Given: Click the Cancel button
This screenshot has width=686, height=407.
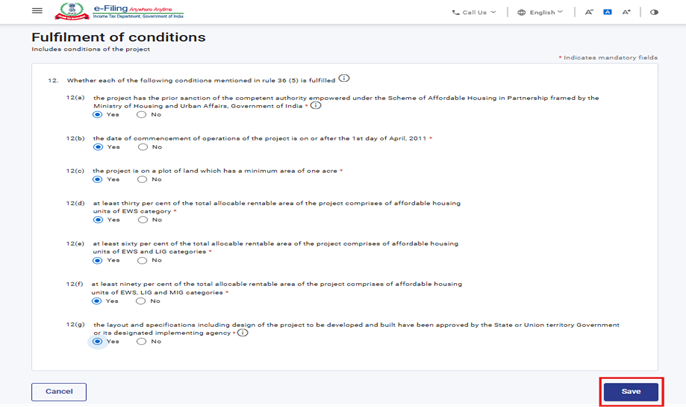Looking at the screenshot, I should pyautogui.click(x=59, y=391).
